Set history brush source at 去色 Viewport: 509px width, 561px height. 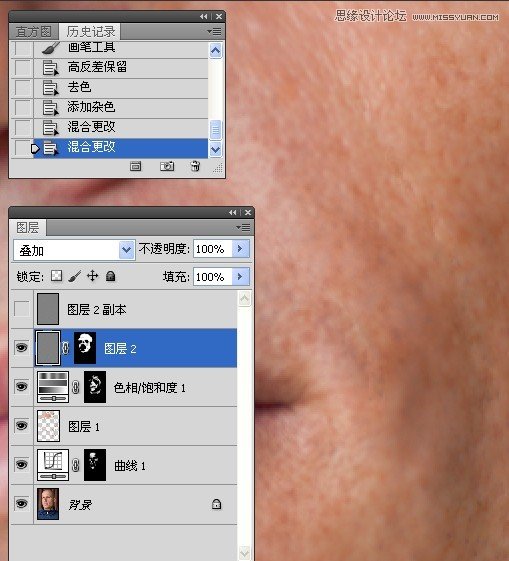click(23, 88)
